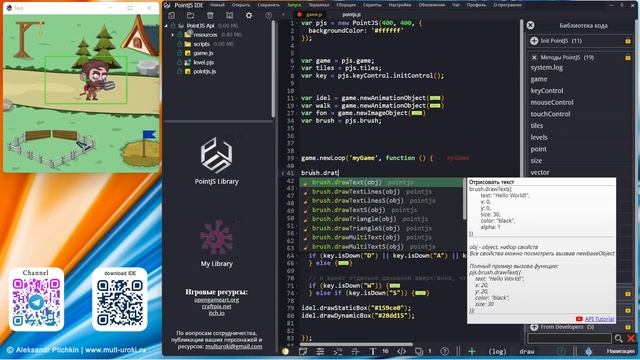Select brush.drawTextS(obj) suggestion
The height and width of the screenshot is (360, 640).
349,210
